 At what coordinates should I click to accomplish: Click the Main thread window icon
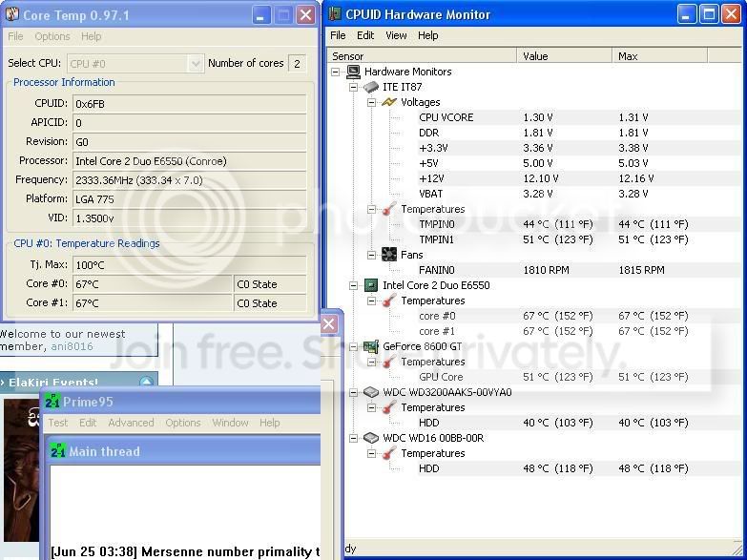coord(58,451)
